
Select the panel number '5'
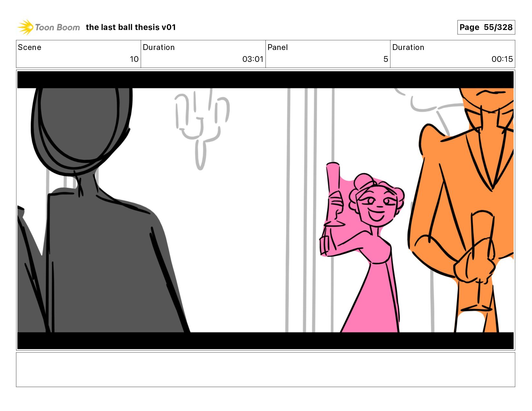coord(386,59)
